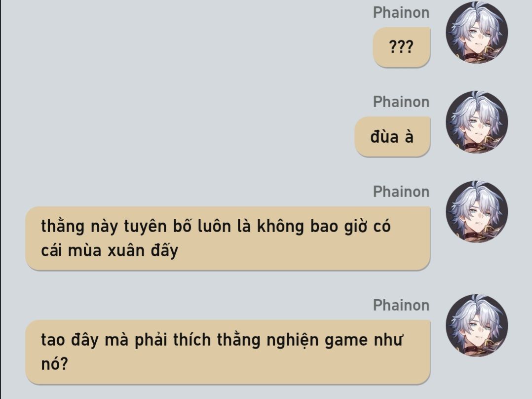Select the avatar beside 'thằng này tuyên bố' message
532x399 pixels.
477,211
